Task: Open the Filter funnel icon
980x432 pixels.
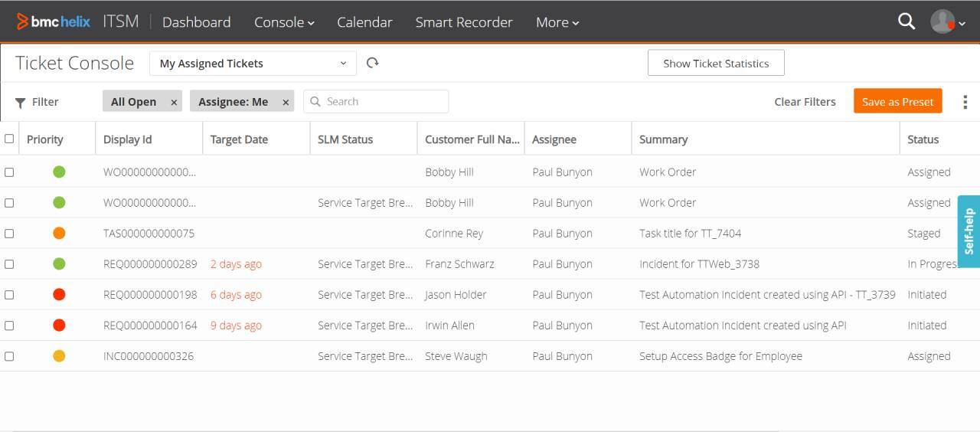Action: tap(21, 102)
